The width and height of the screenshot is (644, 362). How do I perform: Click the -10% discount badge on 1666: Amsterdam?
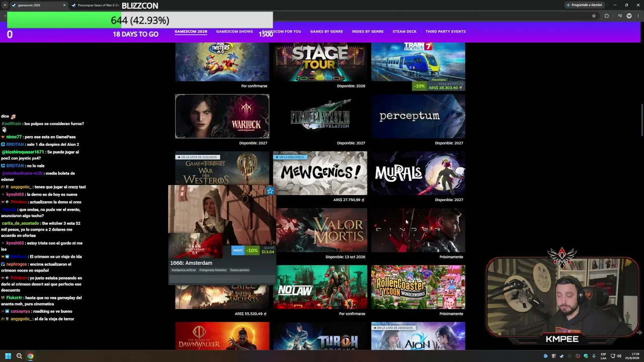coord(252,250)
